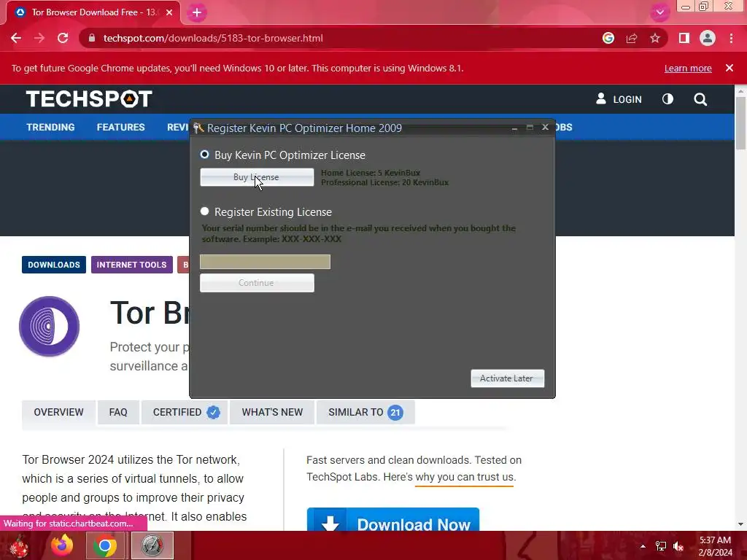747x560 pixels.
Task: Switch to the OVERVIEW tab
Action: (x=58, y=413)
